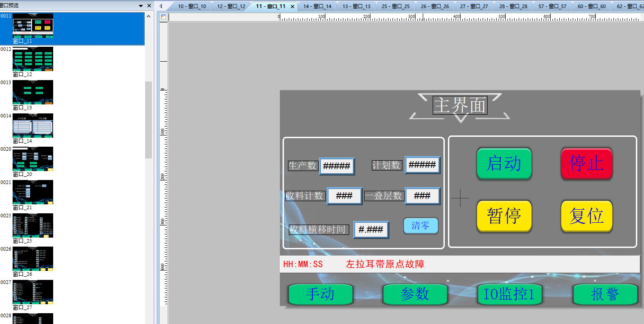Switch to the 12 - 窗口_12 tab
644x324 pixels.
(x=231, y=7)
